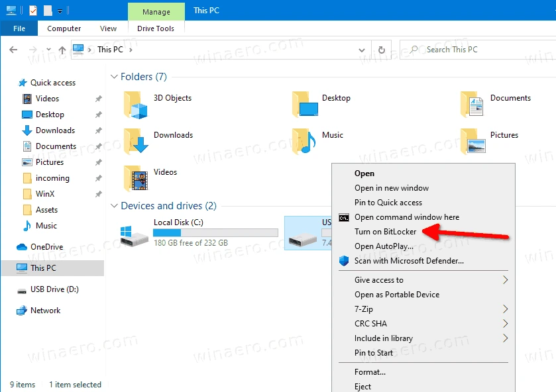Open the Drive Tools tab
Image resolution: width=556 pixels, height=392 pixels.
(x=156, y=28)
